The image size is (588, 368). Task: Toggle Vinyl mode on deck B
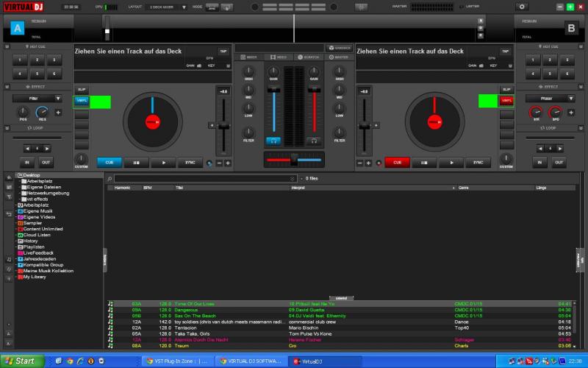point(506,101)
